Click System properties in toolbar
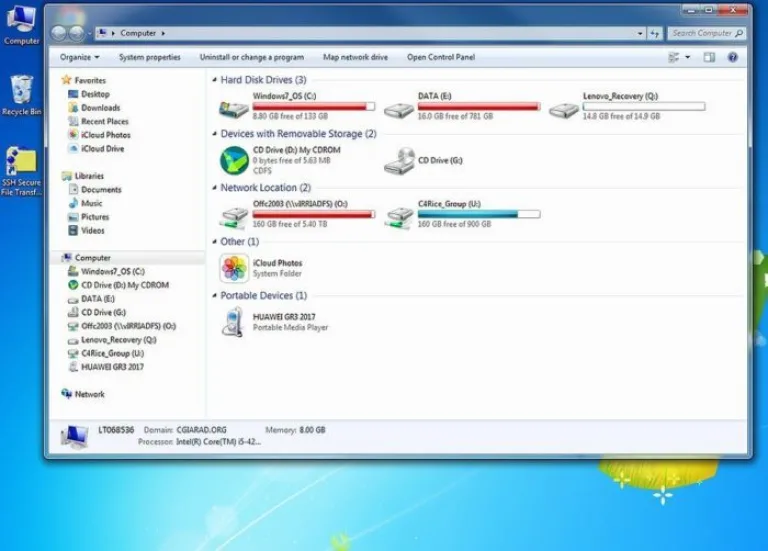 click(150, 57)
